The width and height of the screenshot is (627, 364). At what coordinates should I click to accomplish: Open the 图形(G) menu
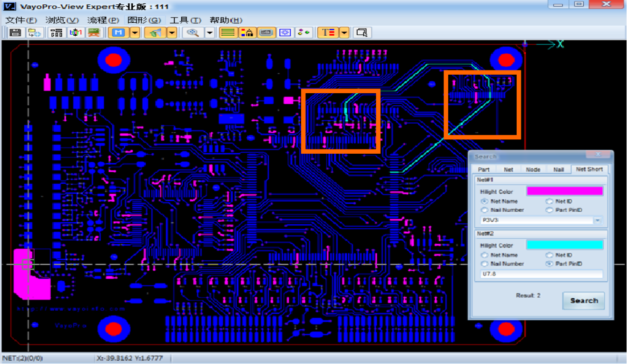point(144,20)
